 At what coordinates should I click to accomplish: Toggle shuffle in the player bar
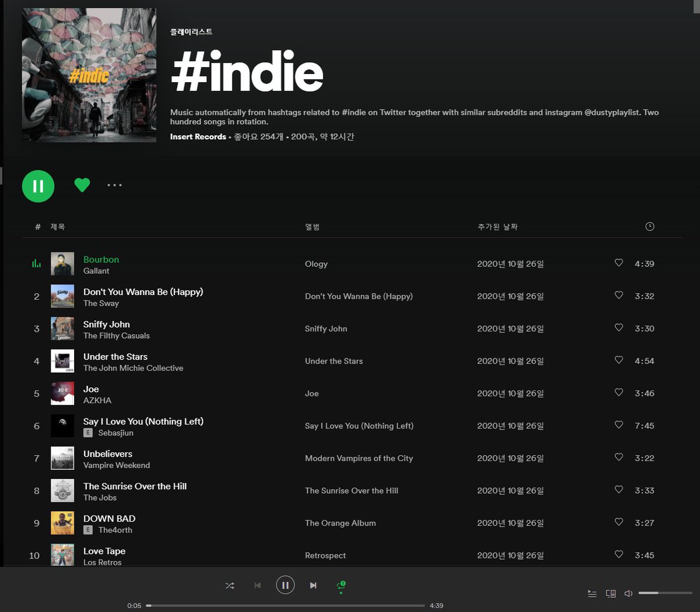pos(230,585)
